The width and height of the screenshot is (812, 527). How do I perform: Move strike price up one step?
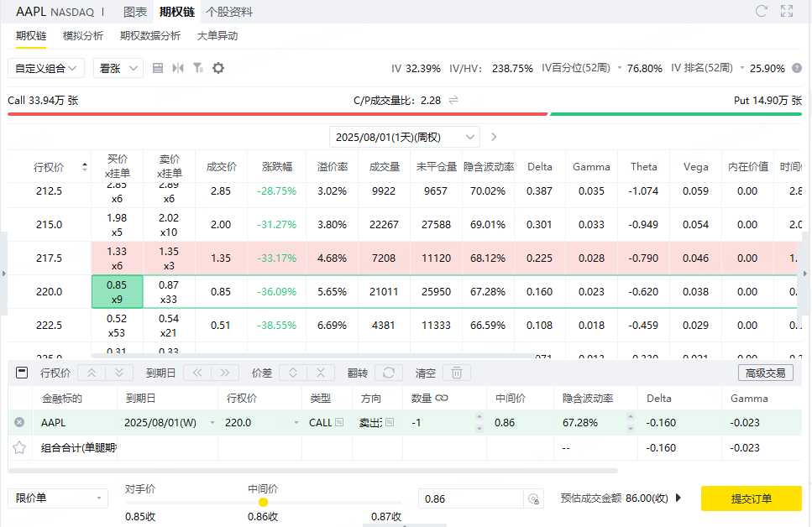[92, 373]
